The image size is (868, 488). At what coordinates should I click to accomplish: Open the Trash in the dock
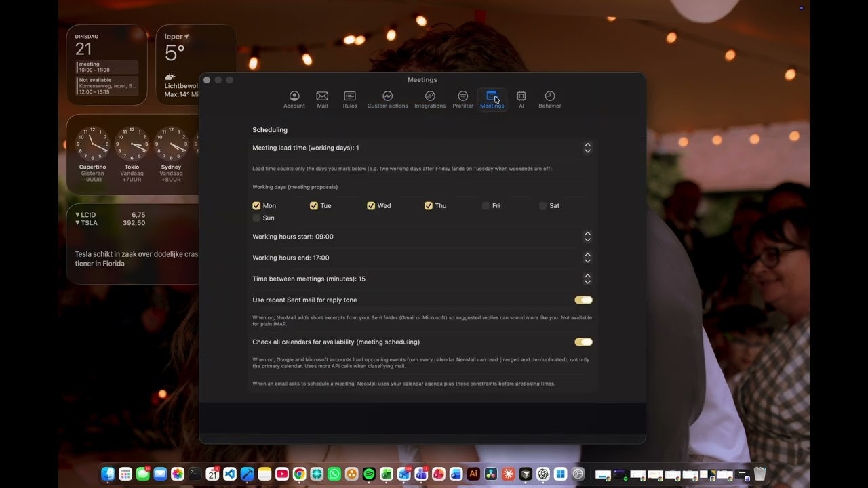click(759, 474)
